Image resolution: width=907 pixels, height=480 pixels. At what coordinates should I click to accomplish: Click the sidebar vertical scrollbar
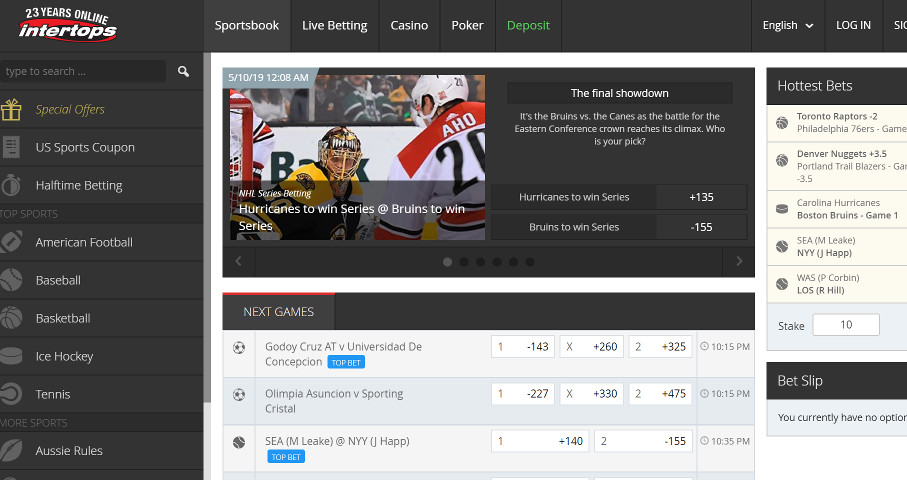(207, 228)
